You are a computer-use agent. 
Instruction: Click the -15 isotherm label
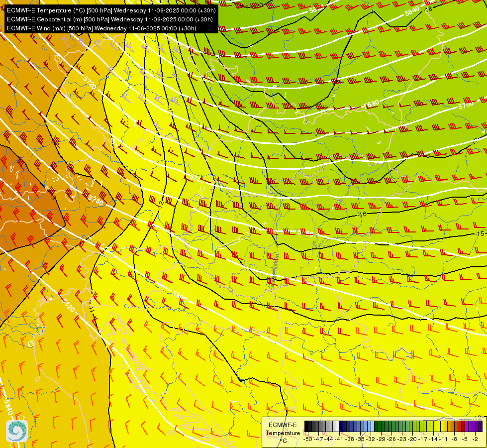[x=480, y=233]
